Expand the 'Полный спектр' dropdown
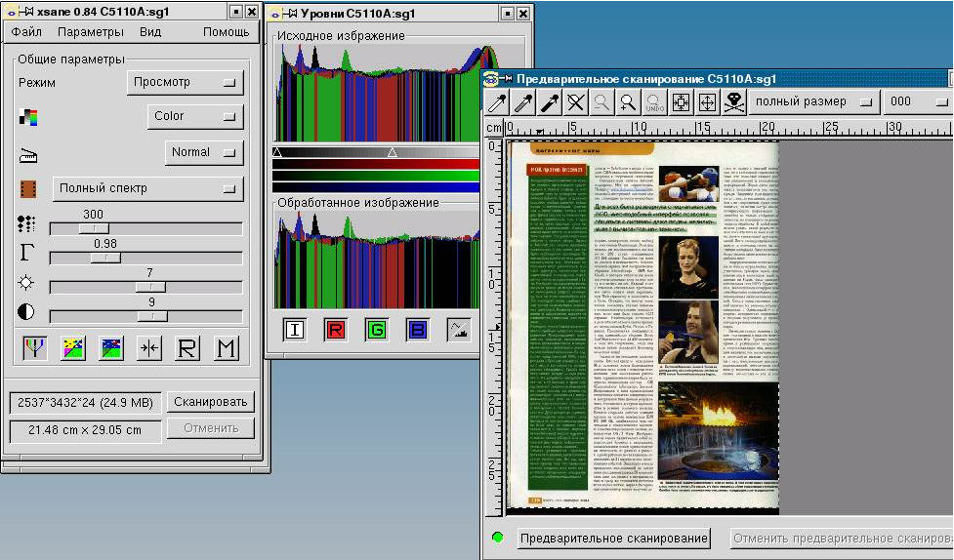954x560 pixels. (146, 188)
